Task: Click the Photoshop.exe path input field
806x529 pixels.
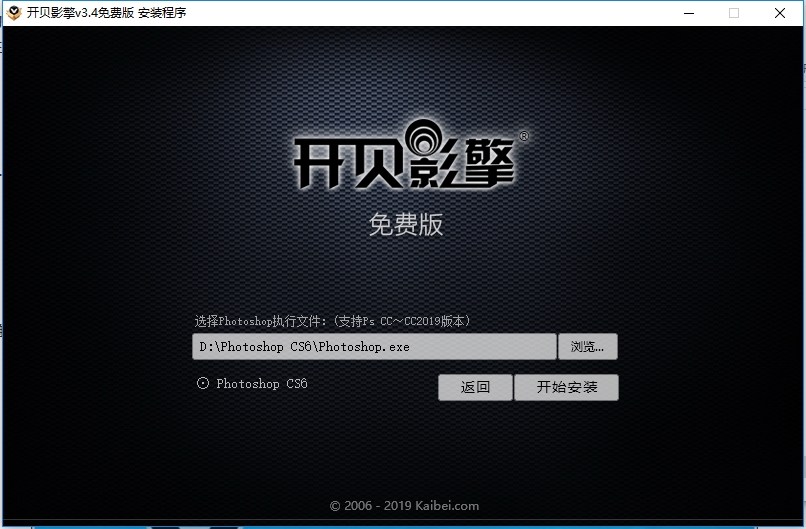Action: click(374, 346)
